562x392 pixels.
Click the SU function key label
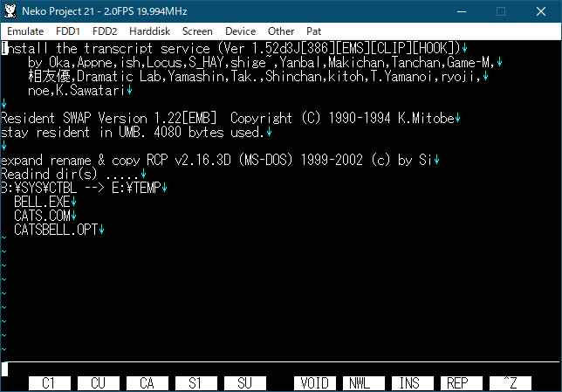pyautogui.click(x=245, y=383)
